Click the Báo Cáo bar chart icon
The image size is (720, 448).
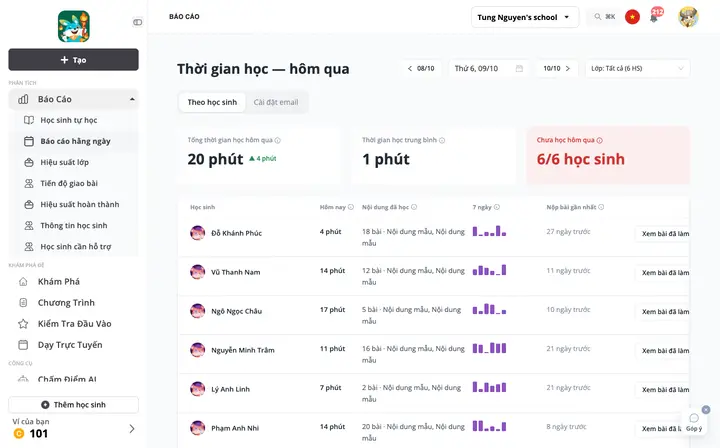coord(23,99)
